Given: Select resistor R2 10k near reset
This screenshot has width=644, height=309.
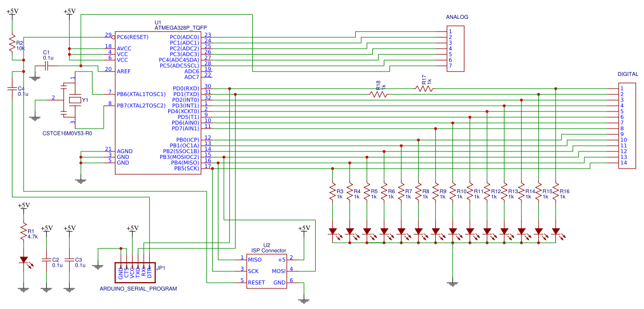Looking at the screenshot, I should pyautogui.click(x=11, y=45).
